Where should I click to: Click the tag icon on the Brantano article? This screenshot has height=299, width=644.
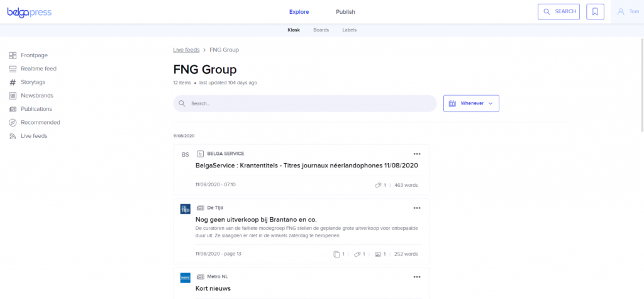(x=357, y=254)
